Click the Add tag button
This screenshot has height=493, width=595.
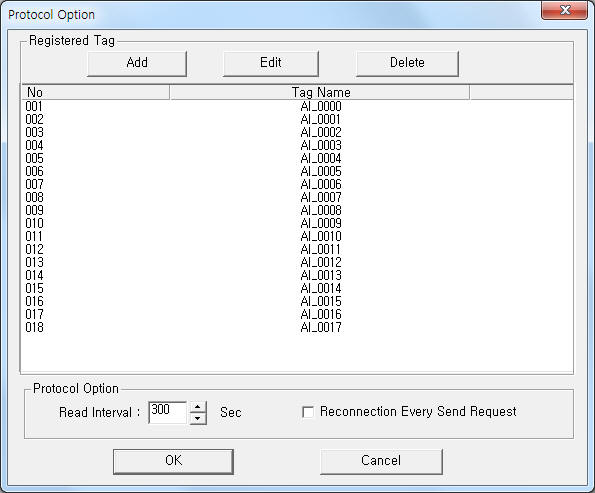137,63
